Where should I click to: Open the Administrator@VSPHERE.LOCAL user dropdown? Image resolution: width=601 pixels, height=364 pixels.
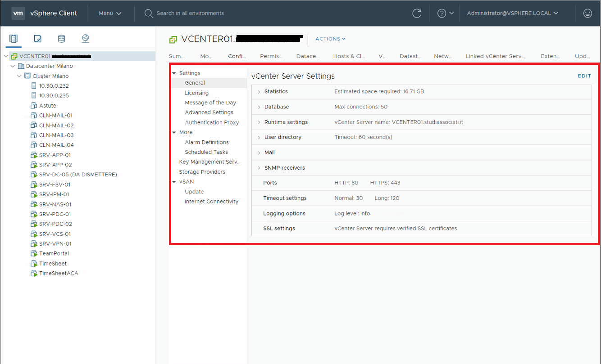(513, 13)
